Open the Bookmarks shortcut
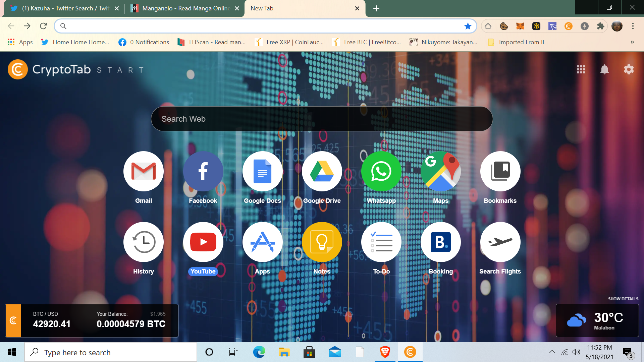 500,171
